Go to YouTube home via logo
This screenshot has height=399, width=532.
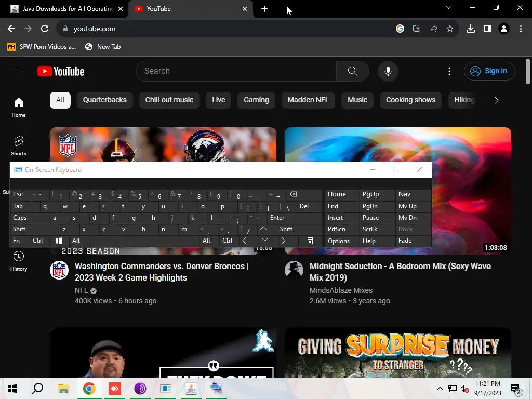61,71
